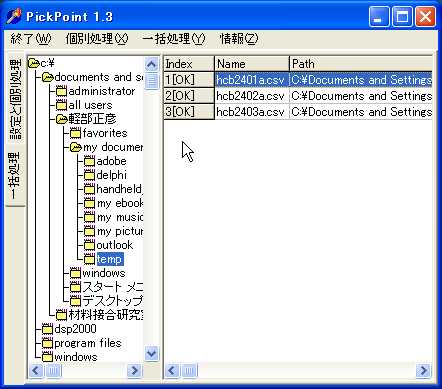This screenshot has height=389, width=442.
Task: Click the 軽部正彦 open folder icon
Action: (x=62, y=119)
